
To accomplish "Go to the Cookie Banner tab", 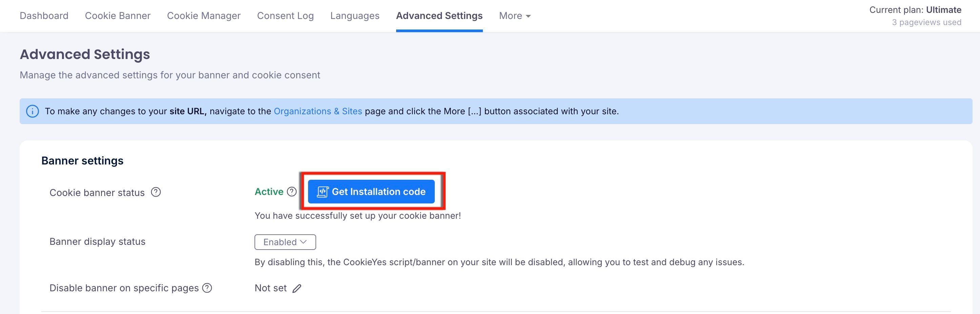I will (x=118, y=16).
